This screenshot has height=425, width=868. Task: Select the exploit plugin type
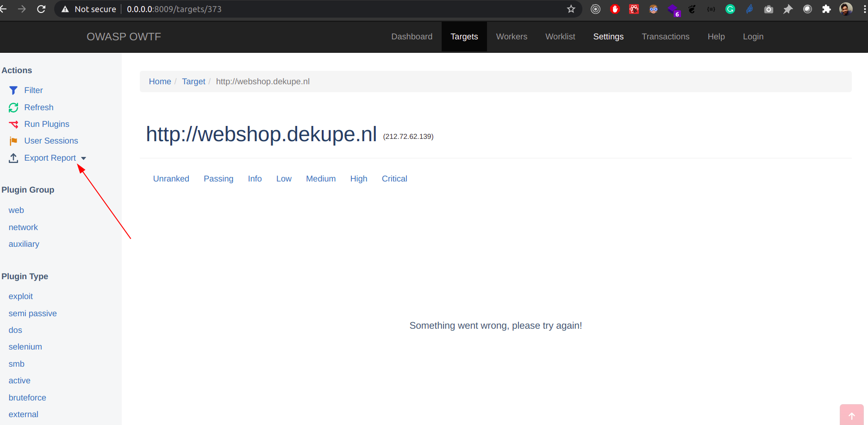(x=21, y=296)
